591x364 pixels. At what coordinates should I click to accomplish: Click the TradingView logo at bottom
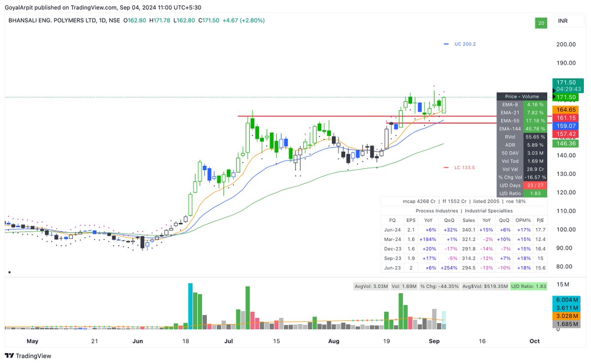coord(28,356)
